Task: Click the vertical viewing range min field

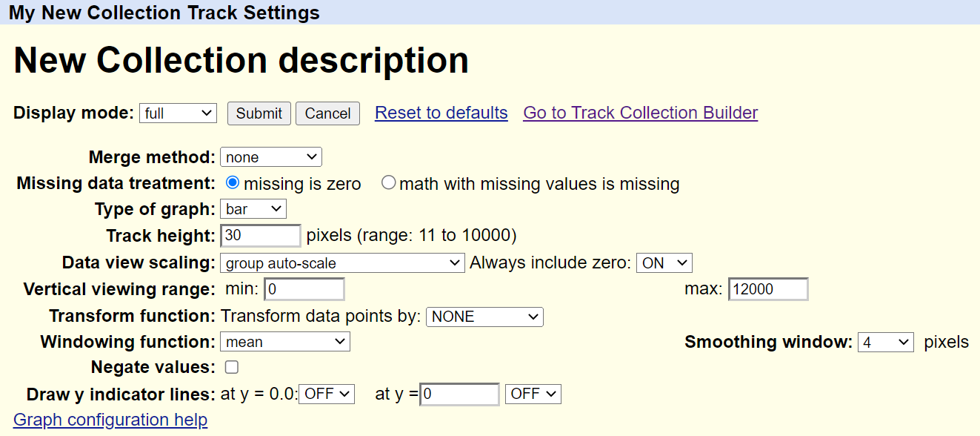Action: pos(304,289)
